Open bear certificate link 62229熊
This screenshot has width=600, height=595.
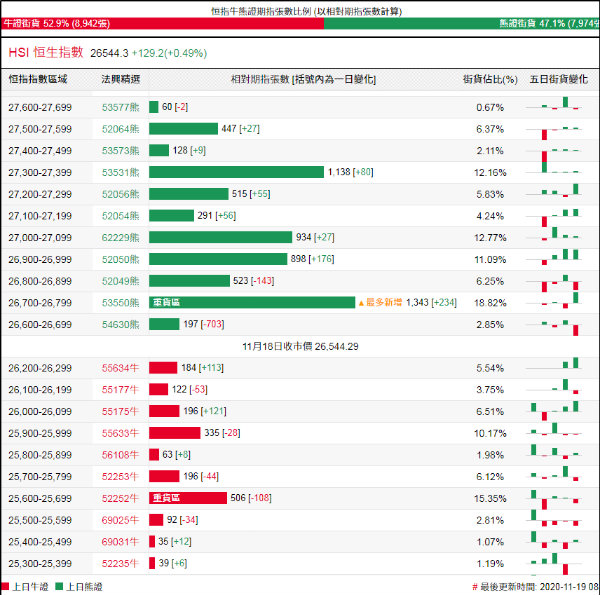click(121, 238)
